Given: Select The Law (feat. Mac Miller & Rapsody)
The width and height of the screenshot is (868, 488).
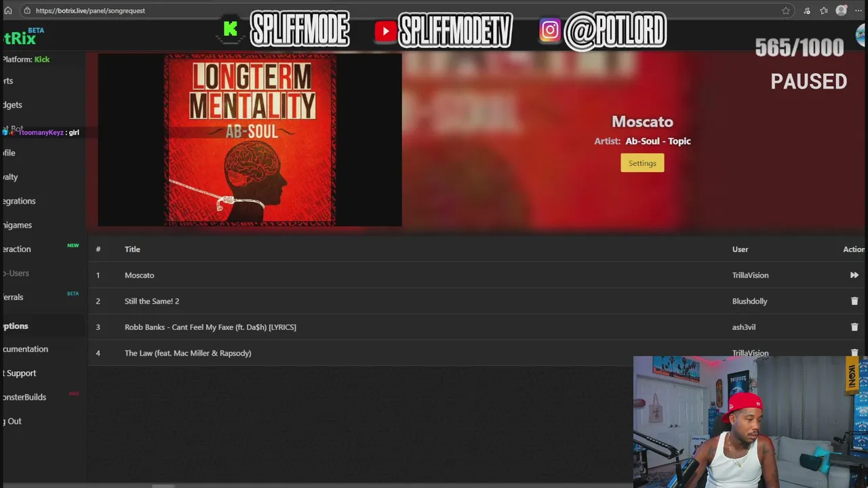Looking at the screenshot, I should pyautogui.click(x=188, y=353).
